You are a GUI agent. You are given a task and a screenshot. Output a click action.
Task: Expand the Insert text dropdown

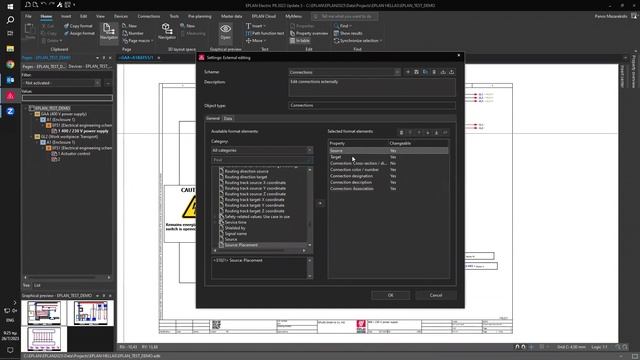pyautogui.click(x=264, y=26)
